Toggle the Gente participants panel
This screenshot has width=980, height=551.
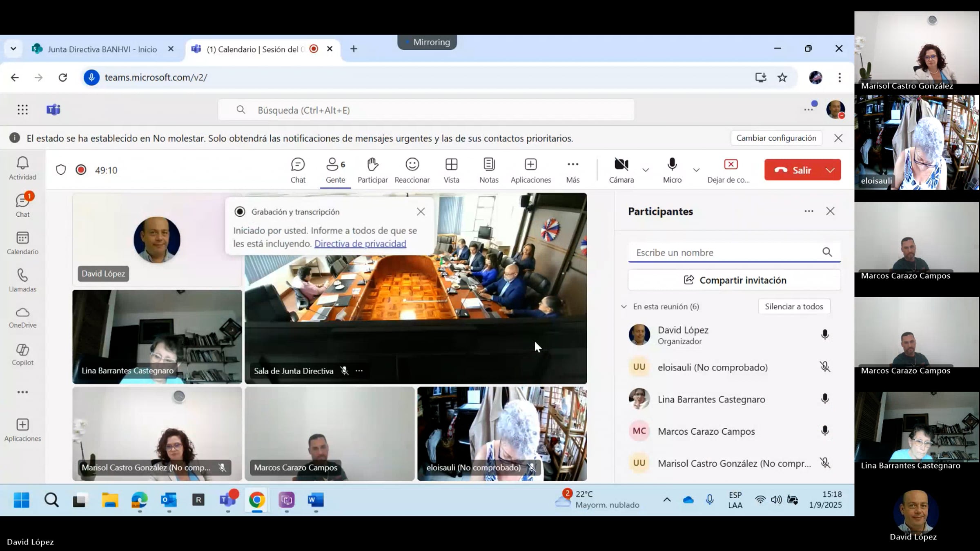[335, 170]
